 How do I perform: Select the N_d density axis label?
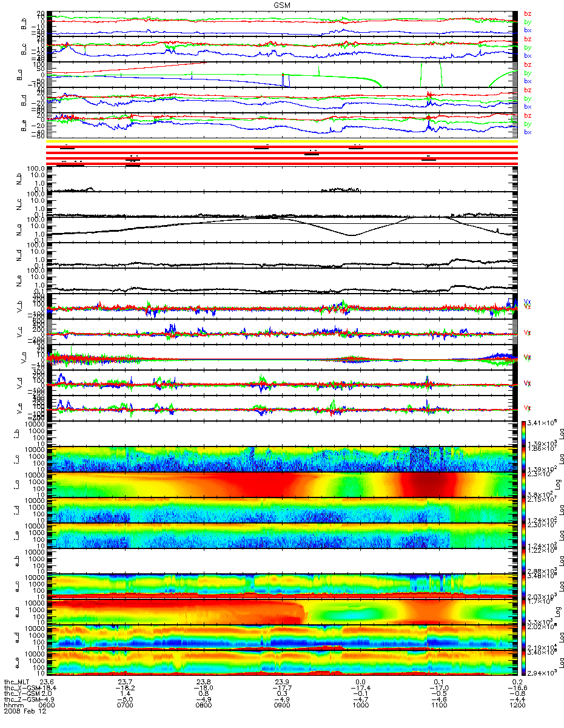point(18,255)
